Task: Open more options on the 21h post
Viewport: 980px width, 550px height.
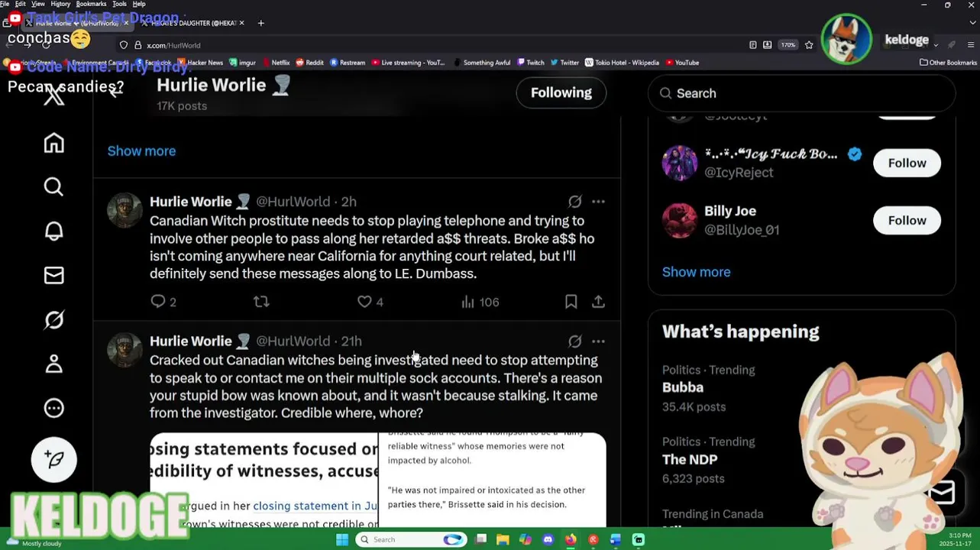Action: pos(598,341)
